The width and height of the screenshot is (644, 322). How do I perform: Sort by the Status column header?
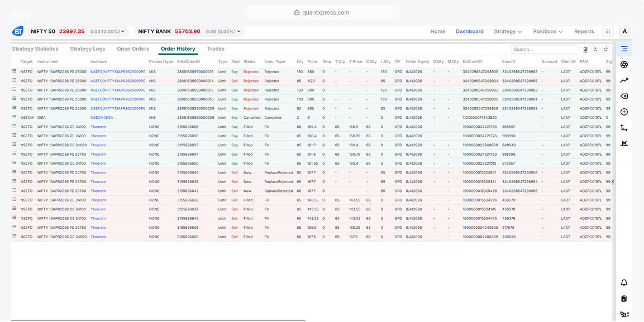click(249, 61)
